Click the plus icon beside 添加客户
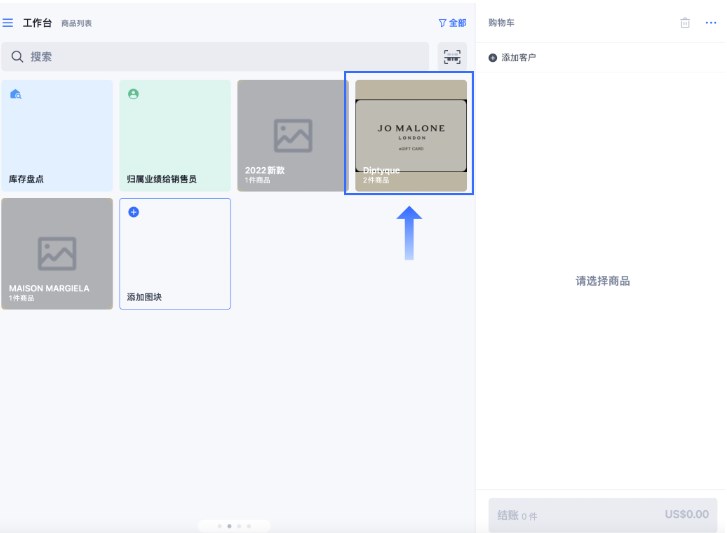The height and width of the screenshot is (533, 727). [492, 58]
